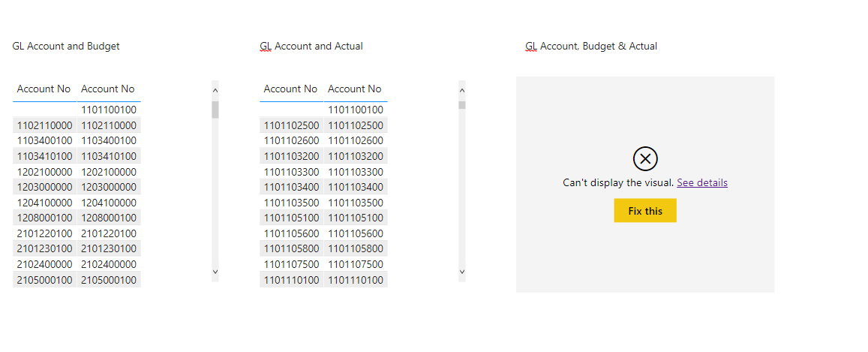
Task: Open the See details link
Action: pyautogui.click(x=702, y=182)
